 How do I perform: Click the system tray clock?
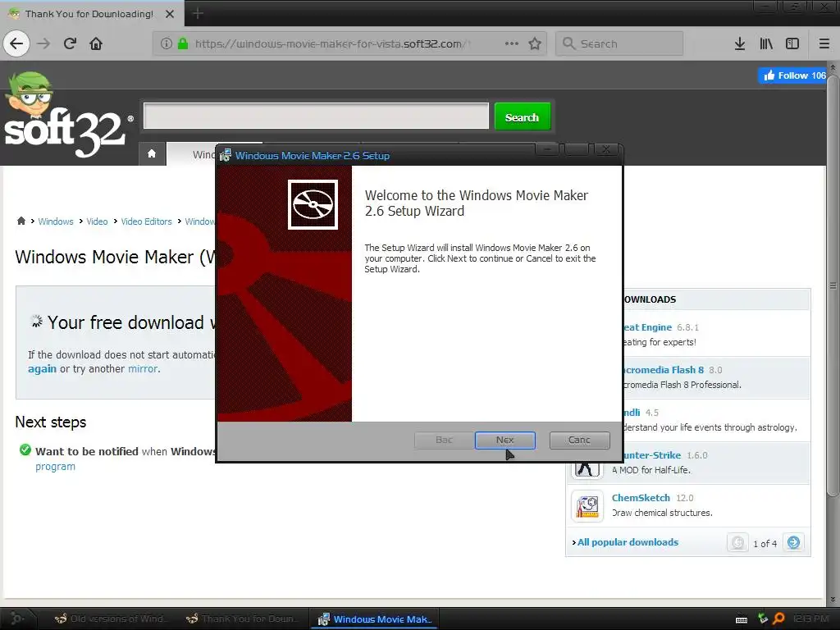(x=811, y=619)
